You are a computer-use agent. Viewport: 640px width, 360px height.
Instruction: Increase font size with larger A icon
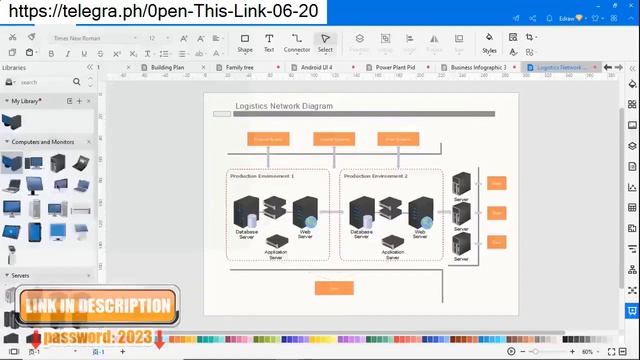184,38
